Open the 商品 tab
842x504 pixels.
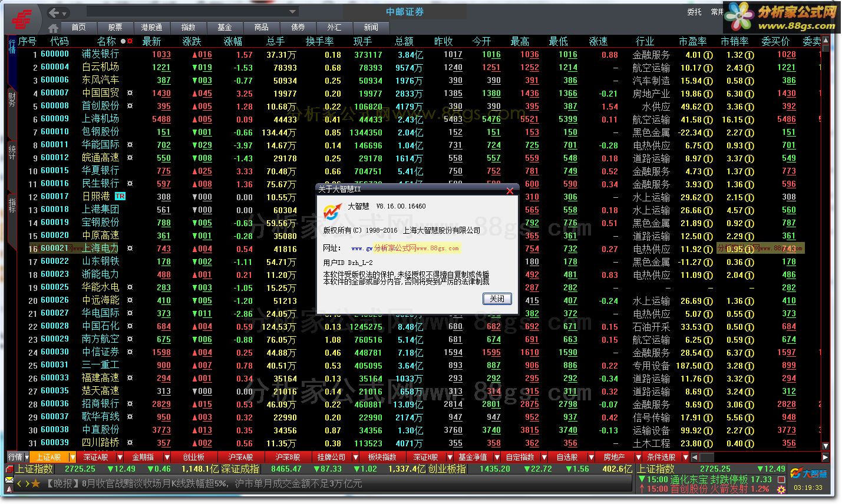[x=261, y=28]
